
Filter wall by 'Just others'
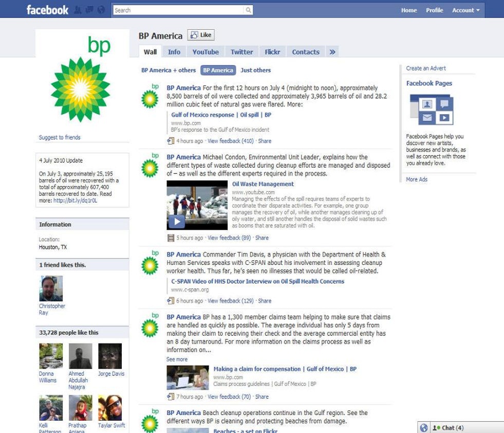[255, 70]
